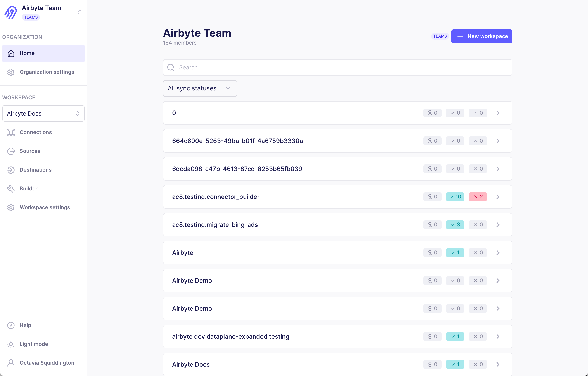Click the failed syncs badge showing 2
Image resolution: width=588 pixels, height=376 pixels.
click(x=478, y=197)
